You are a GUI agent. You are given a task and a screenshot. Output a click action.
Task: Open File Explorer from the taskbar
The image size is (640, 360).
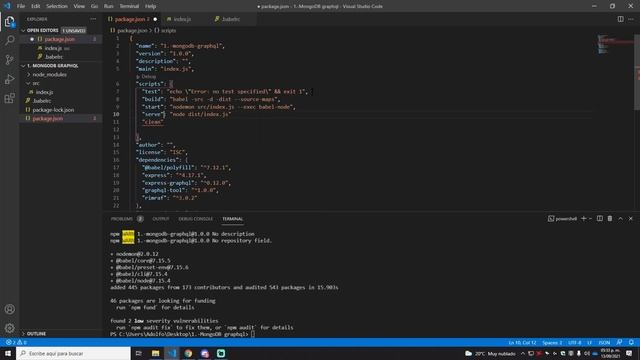click(155, 353)
